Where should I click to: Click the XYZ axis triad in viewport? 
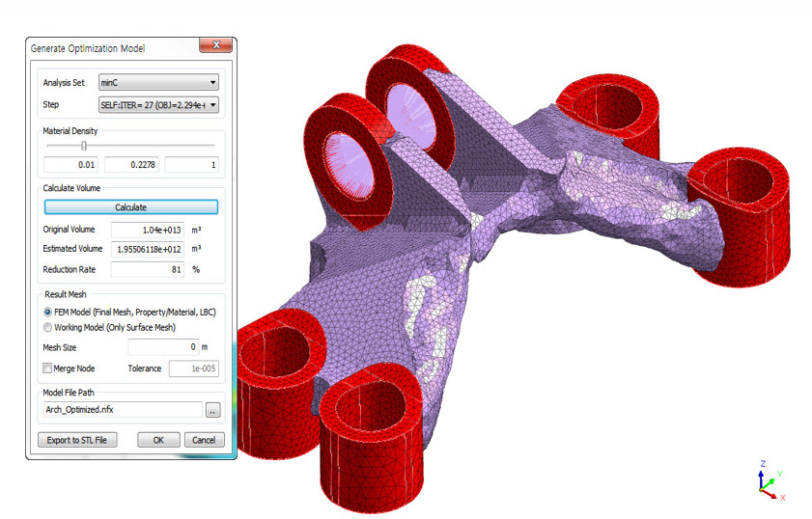click(768, 483)
